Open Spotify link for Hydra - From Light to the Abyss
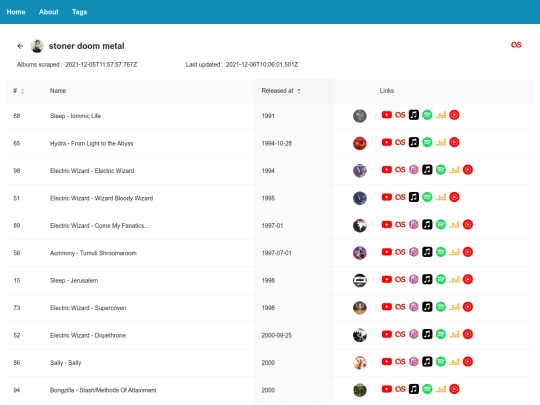The height and width of the screenshot is (405, 540). tap(427, 142)
